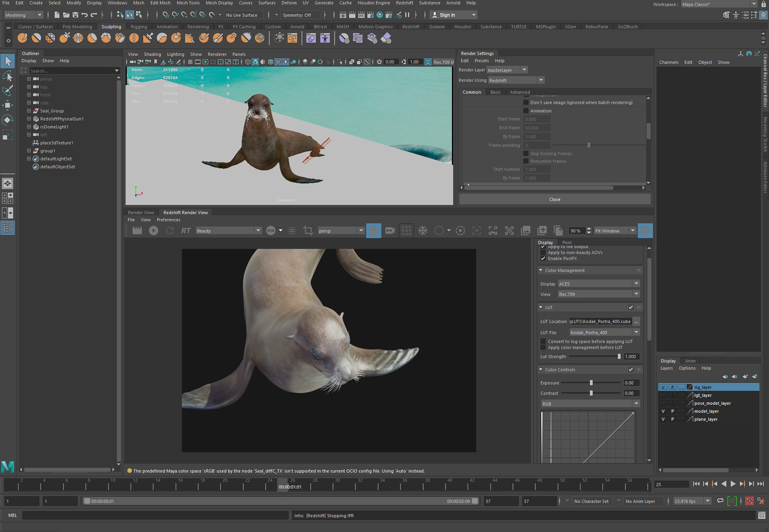Open the Fit Window zoom dropdown
The width and height of the screenshot is (769, 532).
(615, 231)
